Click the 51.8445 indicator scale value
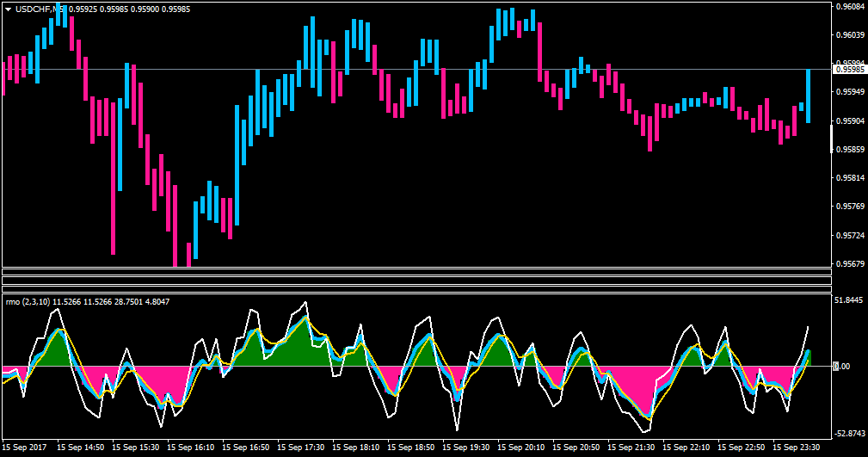This screenshot has width=868, height=457. tap(849, 300)
